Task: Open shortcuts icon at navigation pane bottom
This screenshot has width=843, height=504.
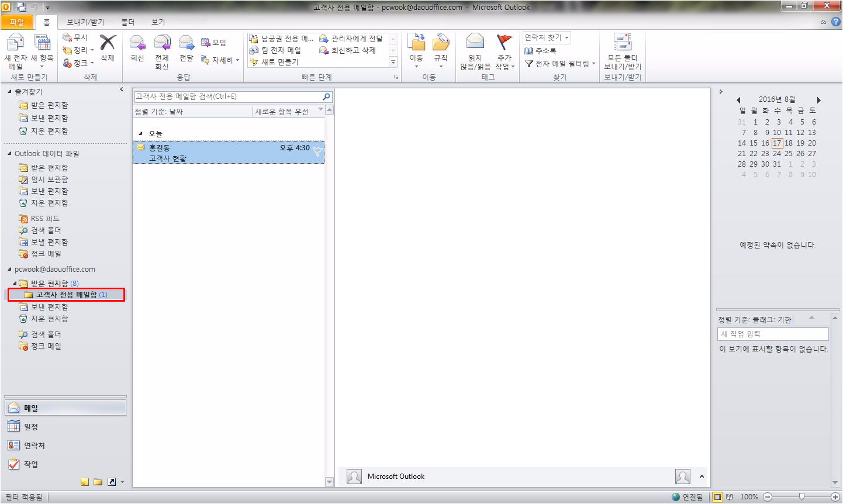Action: click(x=112, y=482)
